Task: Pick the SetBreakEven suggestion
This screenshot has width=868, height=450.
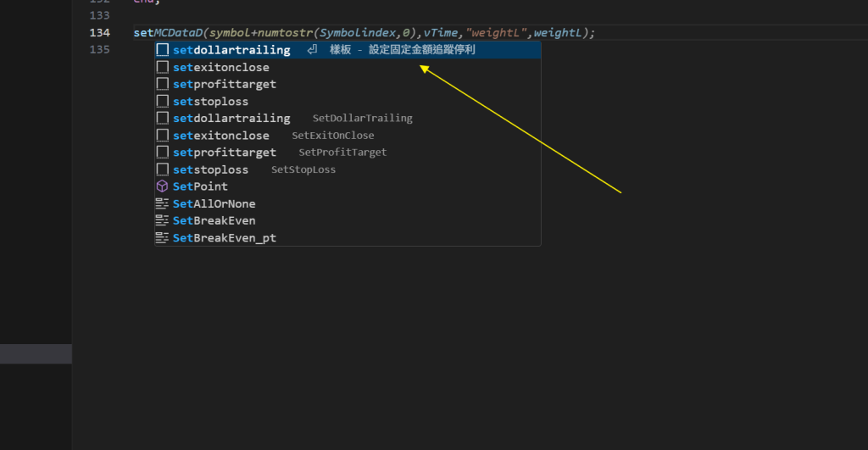Action: click(x=214, y=220)
